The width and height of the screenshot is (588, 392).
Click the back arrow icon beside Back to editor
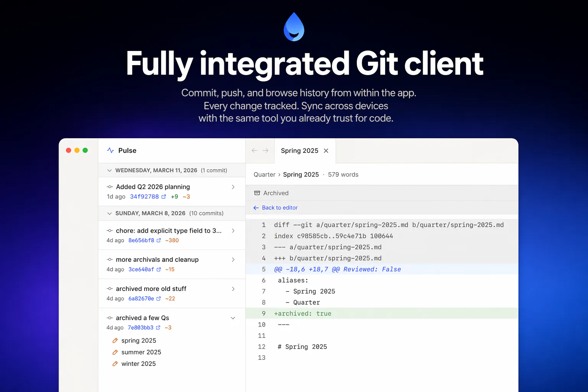[x=256, y=208]
